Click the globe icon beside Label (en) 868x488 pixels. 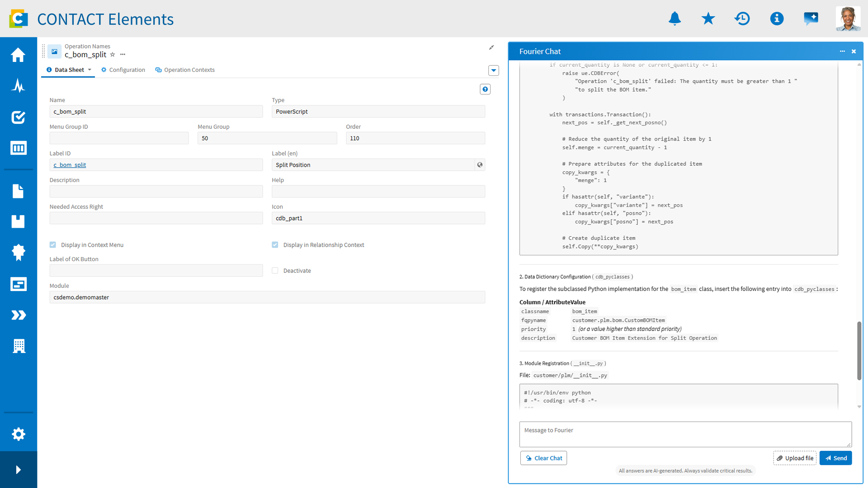pyautogui.click(x=480, y=165)
